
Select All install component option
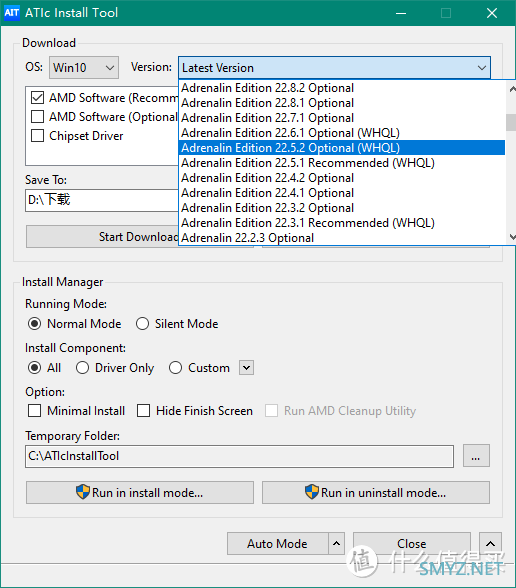[34, 368]
